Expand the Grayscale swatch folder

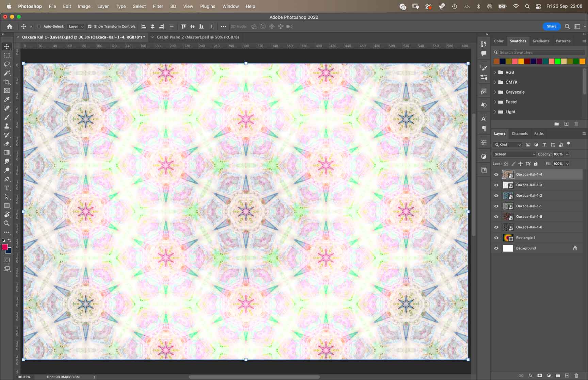click(x=495, y=92)
